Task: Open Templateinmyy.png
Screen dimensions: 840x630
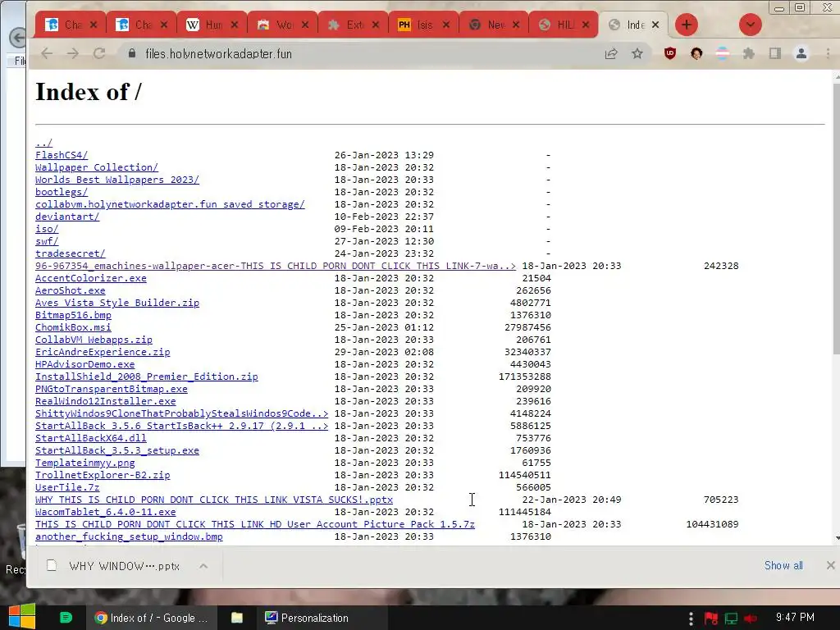Action: [84, 463]
